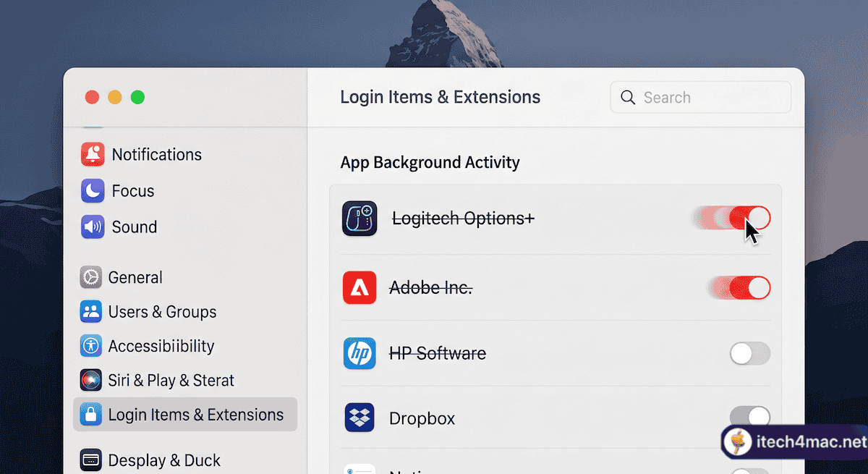The height and width of the screenshot is (474, 868).
Task: Click the App Background Activity heading
Action: (430, 162)
